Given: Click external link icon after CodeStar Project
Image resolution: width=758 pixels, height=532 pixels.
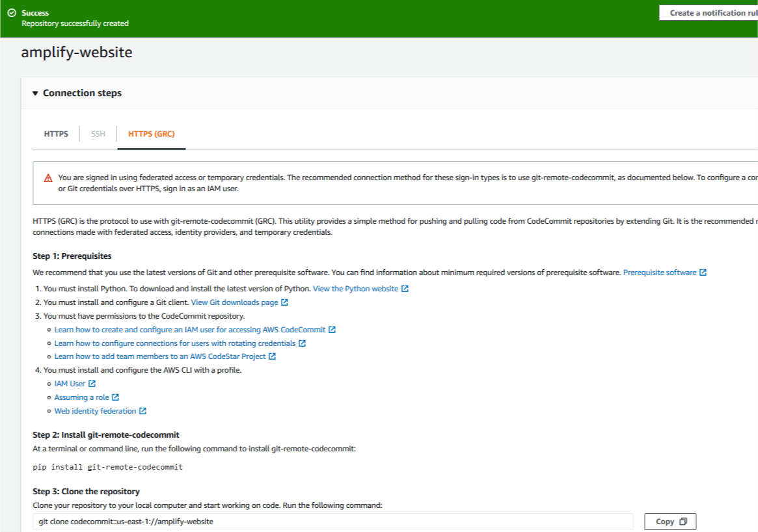Looking at the screenshot, I should (x=272, y=356).
